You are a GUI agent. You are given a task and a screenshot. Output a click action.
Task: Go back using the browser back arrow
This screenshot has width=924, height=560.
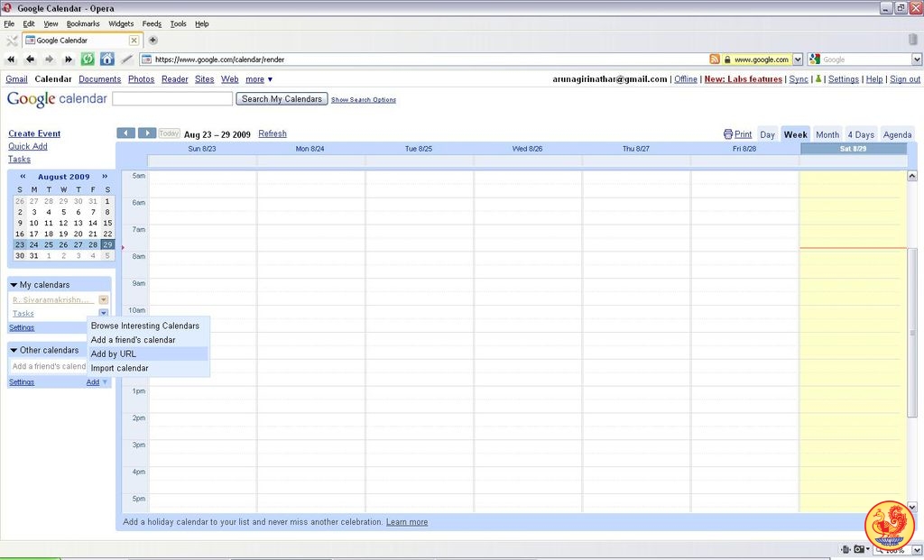click(x=30, y=60)
